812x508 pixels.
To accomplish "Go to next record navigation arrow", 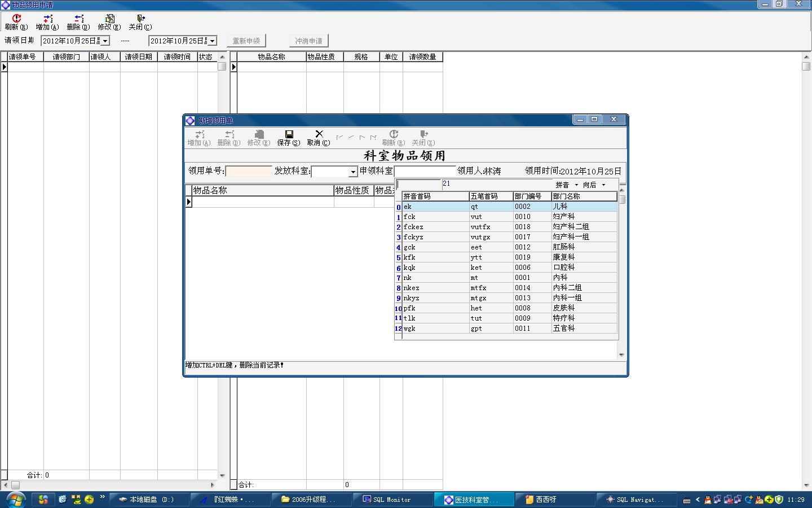I will click(362, 137).
